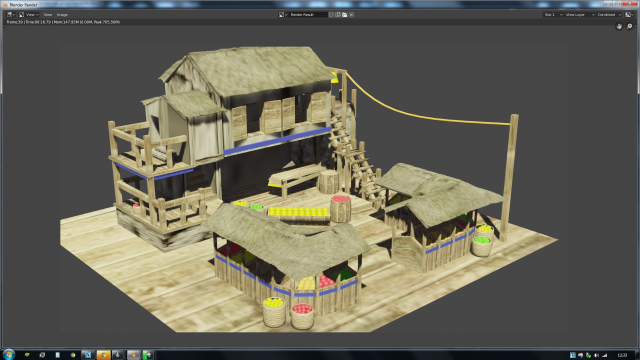Click the open image folder icon

[x=344, y=15]
